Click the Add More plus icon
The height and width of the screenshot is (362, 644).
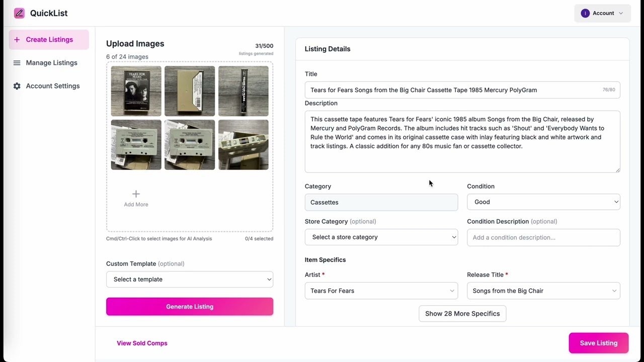click(x=136, y=194)
